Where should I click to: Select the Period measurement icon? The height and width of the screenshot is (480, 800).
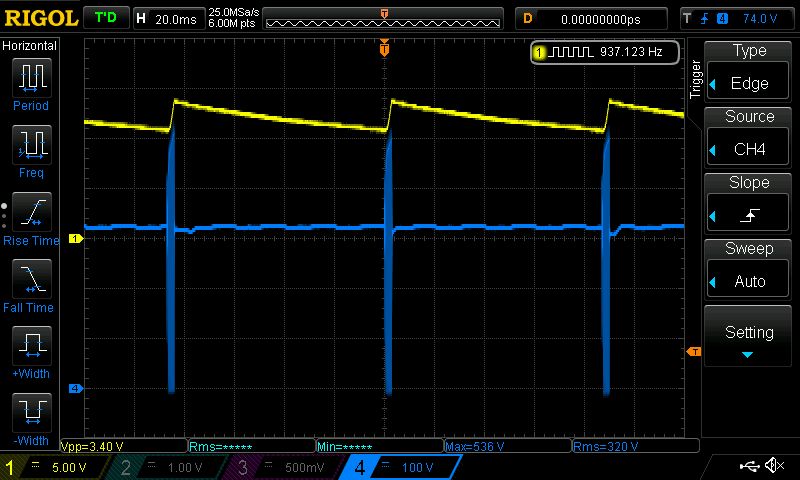tap(32, 78)
